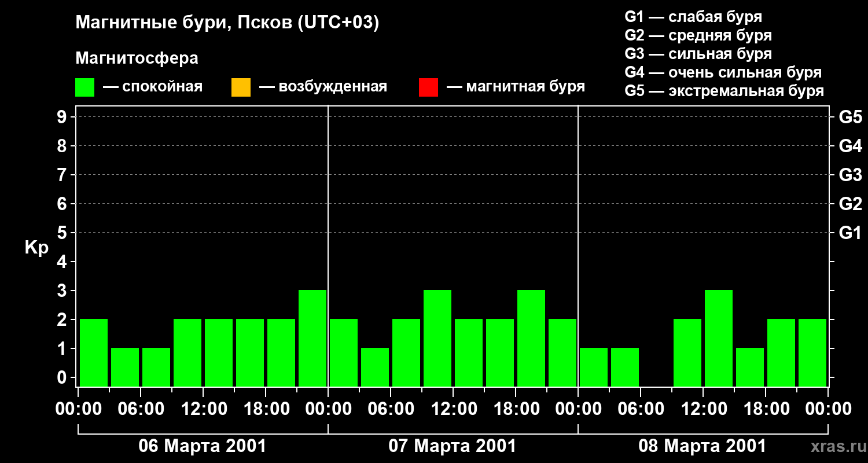This screenshot has width=868, height=463.
Task: Click the G4 label on right axis
Action: coord(851,146)
